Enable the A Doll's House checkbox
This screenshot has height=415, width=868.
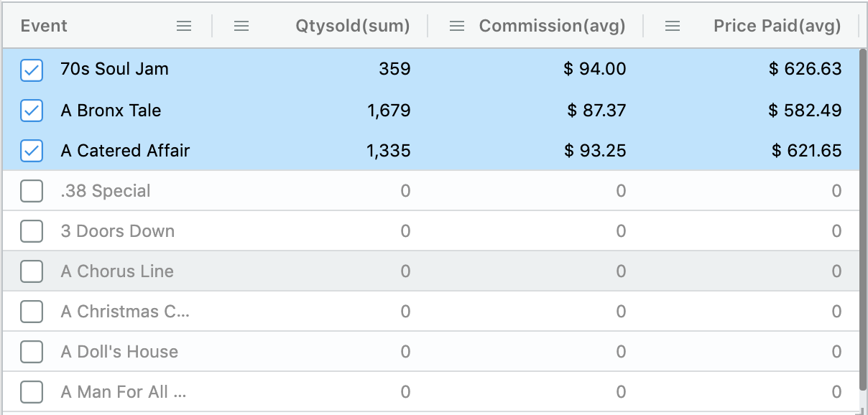(32, 352)
